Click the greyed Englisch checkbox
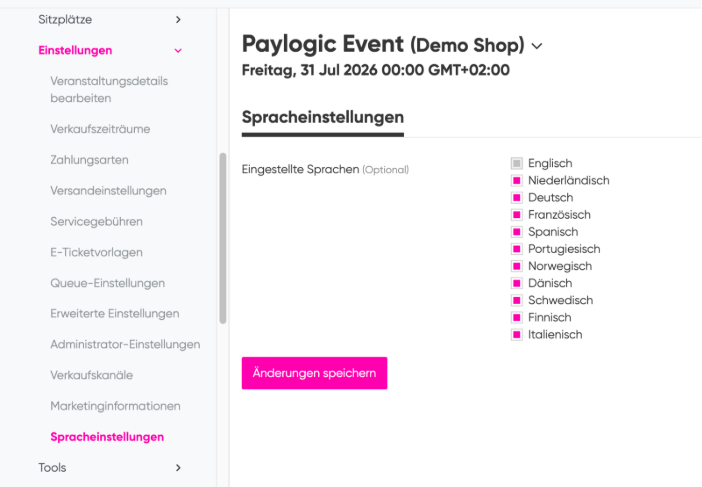702x487 pixels. click(x=517, y=163)
